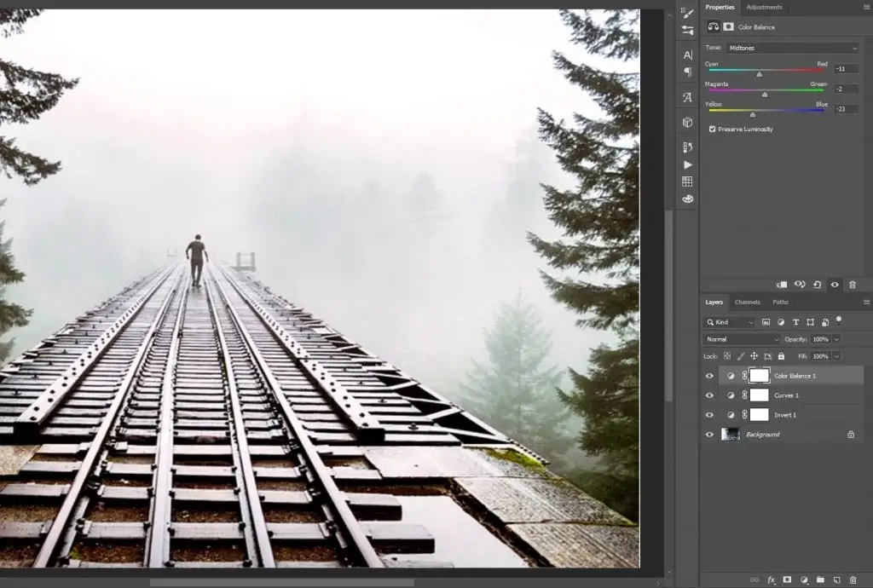Viewport: 873px width, 588px height.
Task: Open the Opacity slider dropdown arrow
Action: pyautogui.click(x=836, y=339)
